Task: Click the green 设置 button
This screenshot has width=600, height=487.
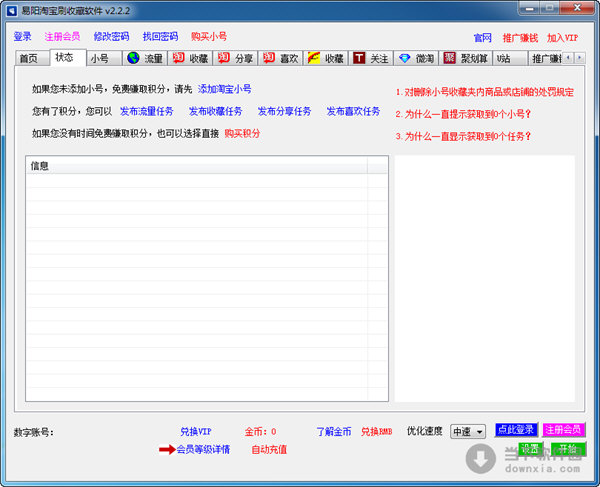Action: [530, 449]
